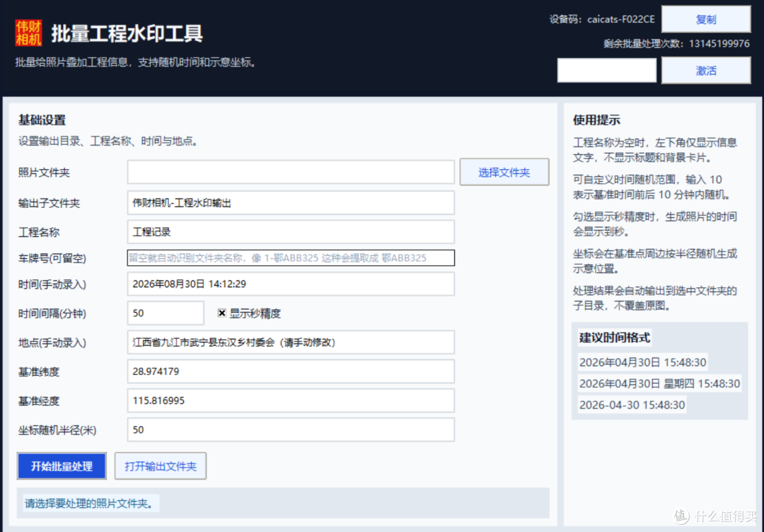Click remaining count 13145199976

click(719, 44)
